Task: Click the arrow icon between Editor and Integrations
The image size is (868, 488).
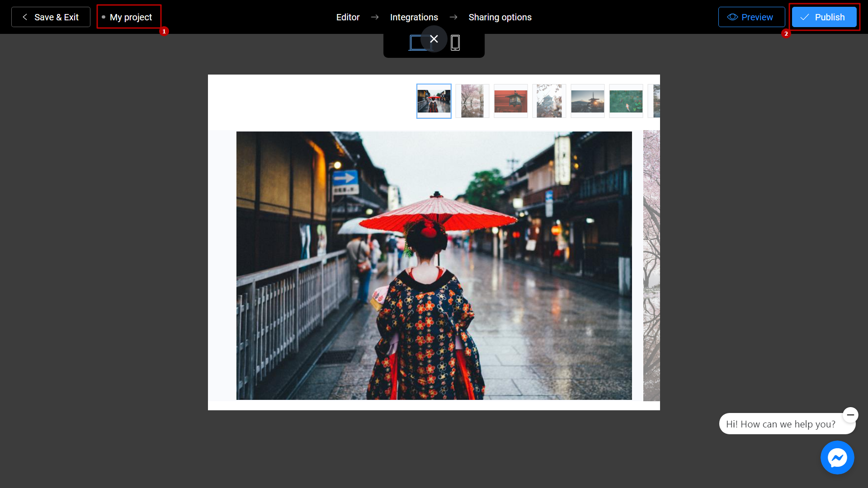Action: click(374, 17)
